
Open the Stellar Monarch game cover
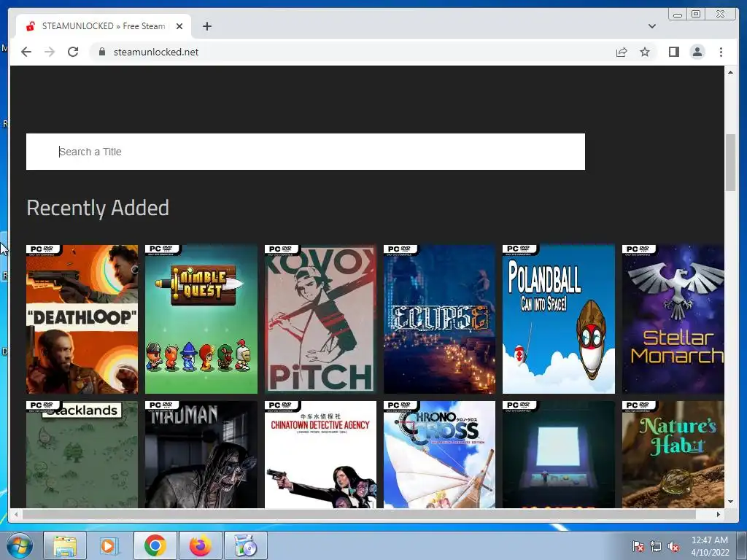pos(673,319)
